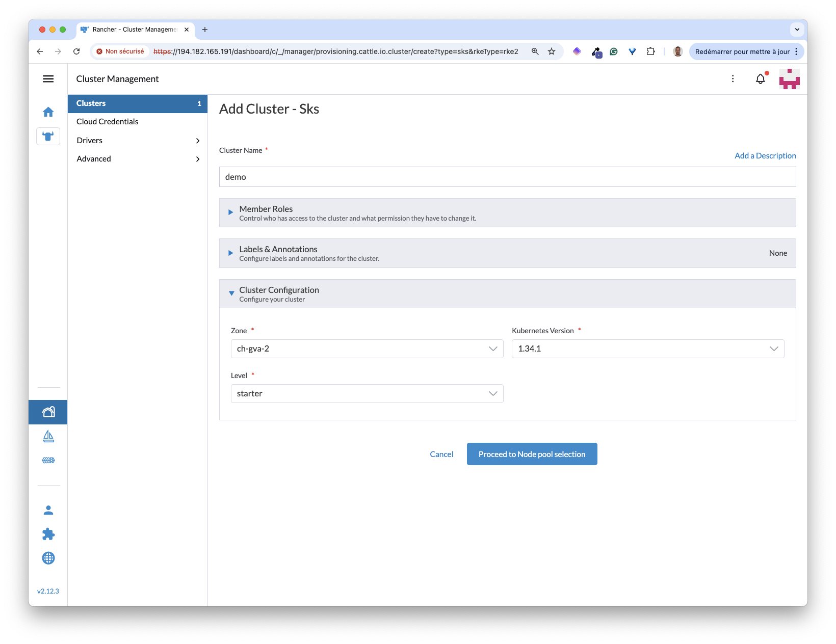Open the Kubernetes Version dropdown
The height and width of the screenshot is (644, 836).
(647, 349)
